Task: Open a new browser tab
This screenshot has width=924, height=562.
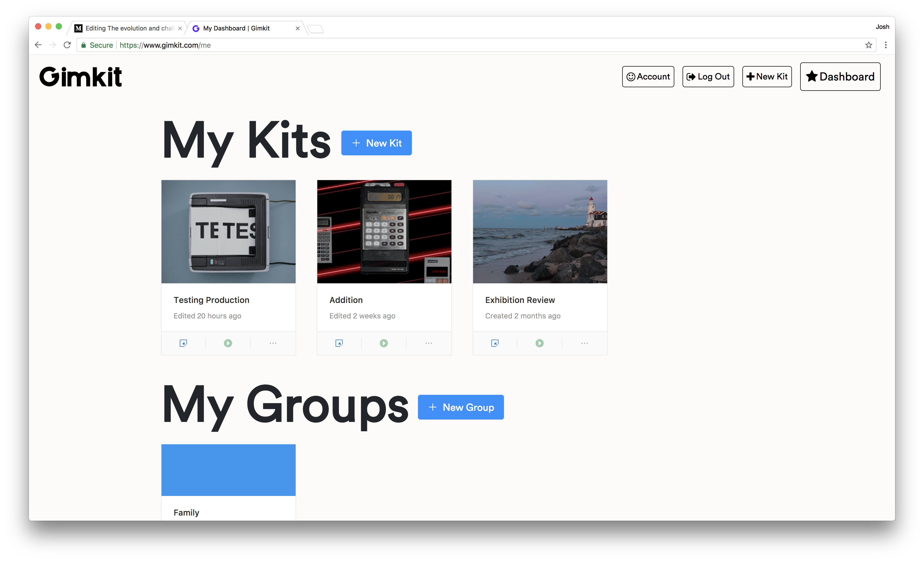Action: [315, 29]
